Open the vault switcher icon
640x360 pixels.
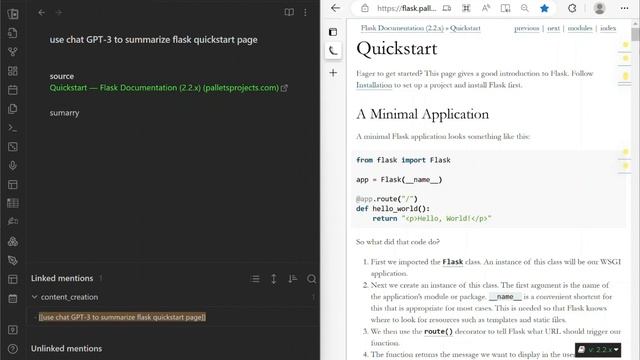coord(13,330)
